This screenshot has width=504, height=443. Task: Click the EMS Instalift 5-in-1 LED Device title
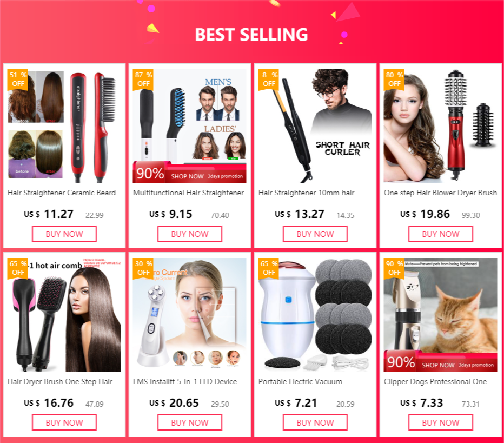(x=185, y=381)
